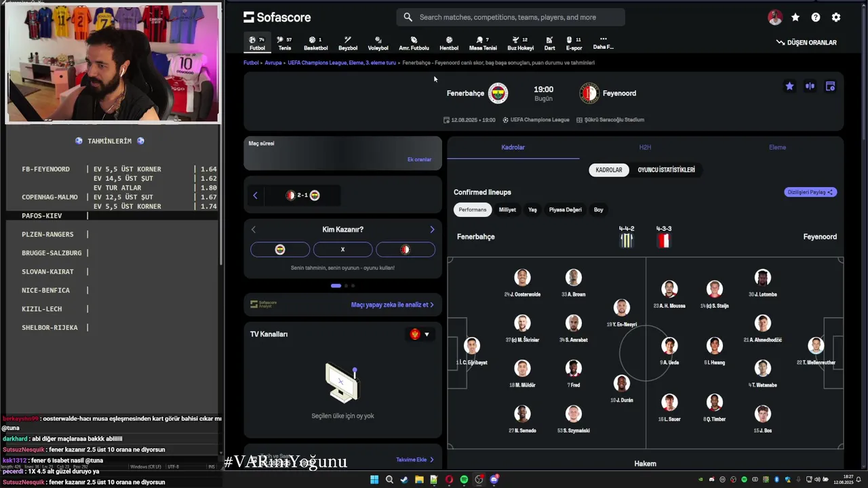The image size is (868, 488).
Task: Open Maçı yapay zeka ile analiz et
Action: click(x=392, y=305)
